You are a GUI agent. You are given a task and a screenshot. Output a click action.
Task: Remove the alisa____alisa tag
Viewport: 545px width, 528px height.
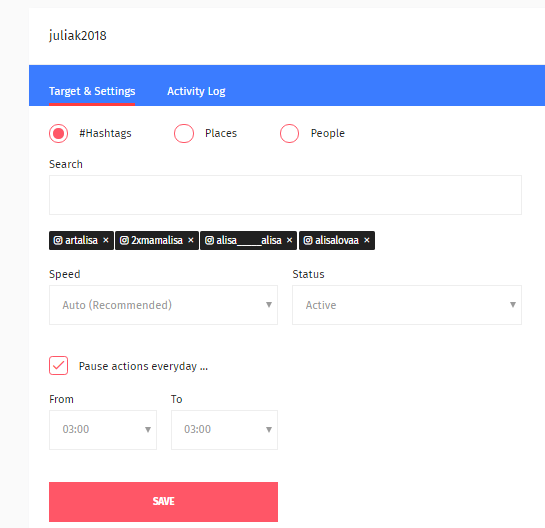pos(290,240)
